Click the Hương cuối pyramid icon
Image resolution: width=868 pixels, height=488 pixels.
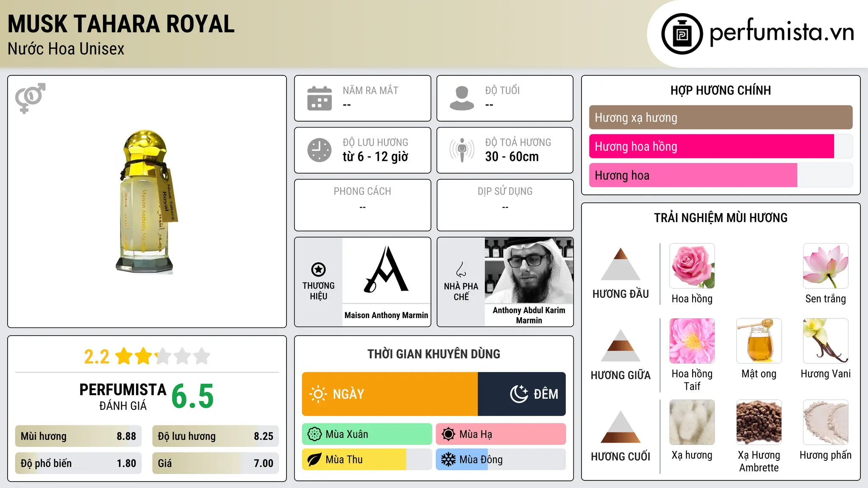[620, 427]
